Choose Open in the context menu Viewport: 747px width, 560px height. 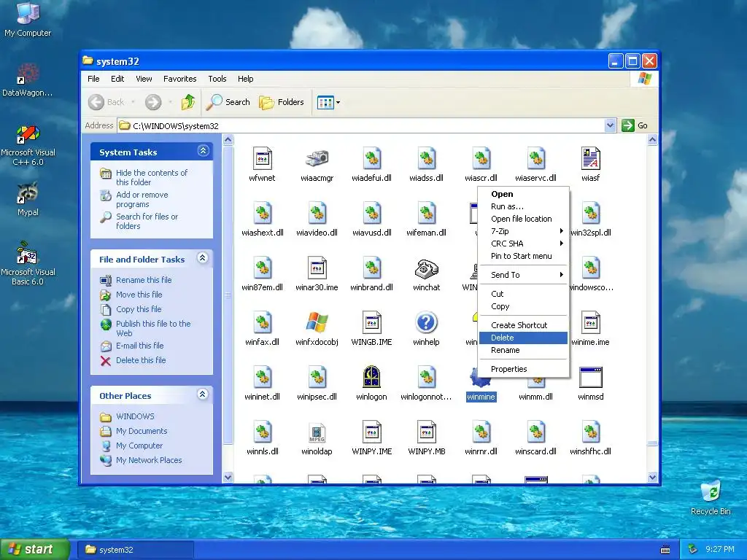[523, 194]
